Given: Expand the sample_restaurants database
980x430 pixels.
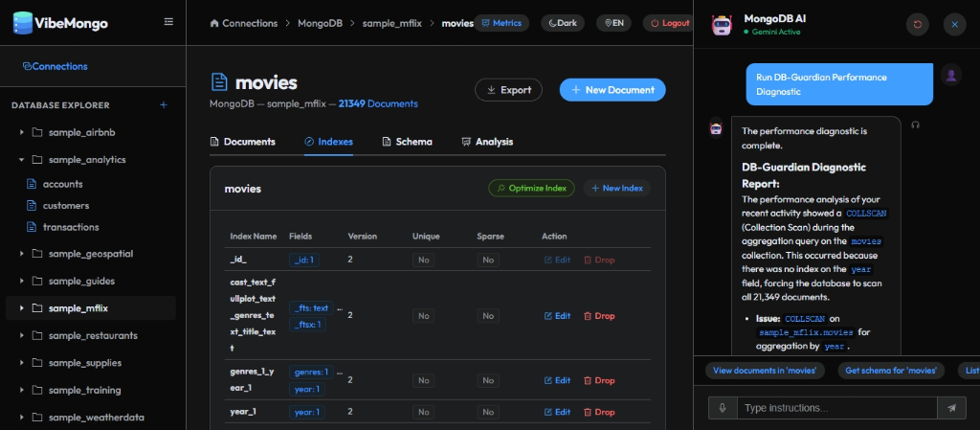Looking at the screenshot, I should (x=22, y=335).
